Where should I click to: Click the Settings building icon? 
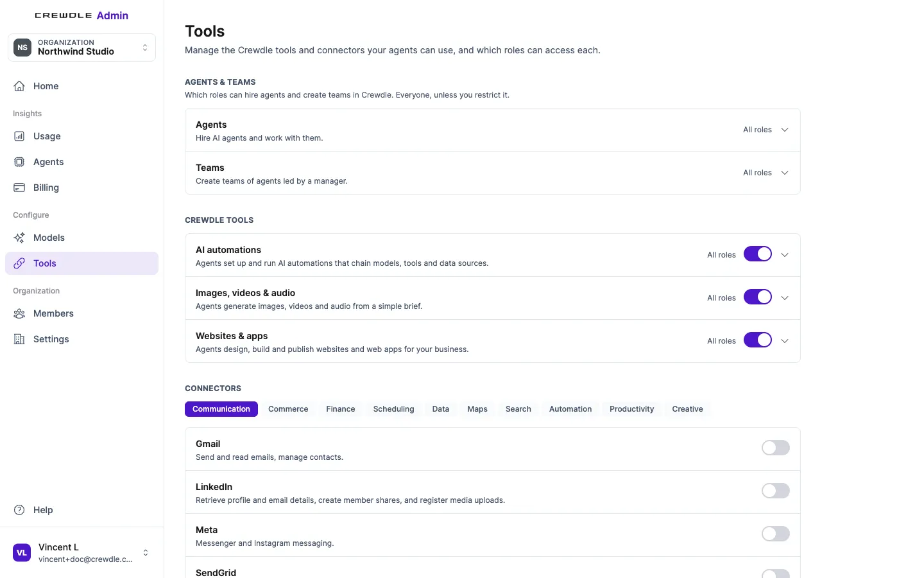(19, 339)
